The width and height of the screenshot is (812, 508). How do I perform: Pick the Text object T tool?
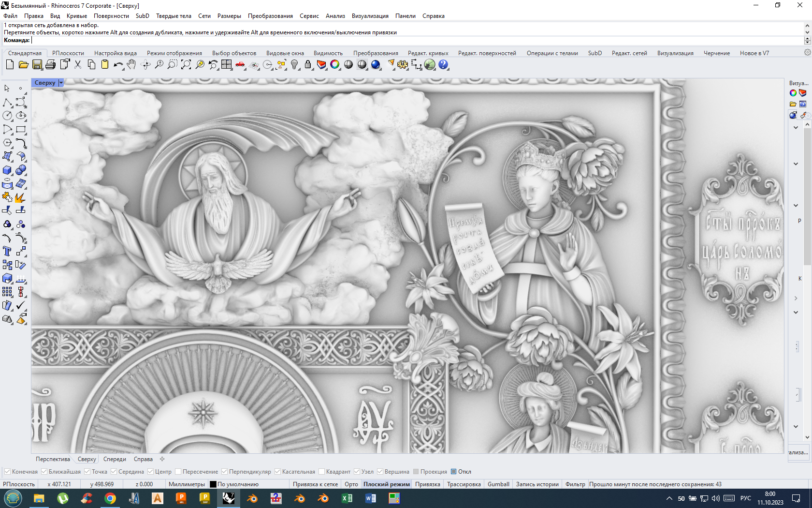point(7,251)
